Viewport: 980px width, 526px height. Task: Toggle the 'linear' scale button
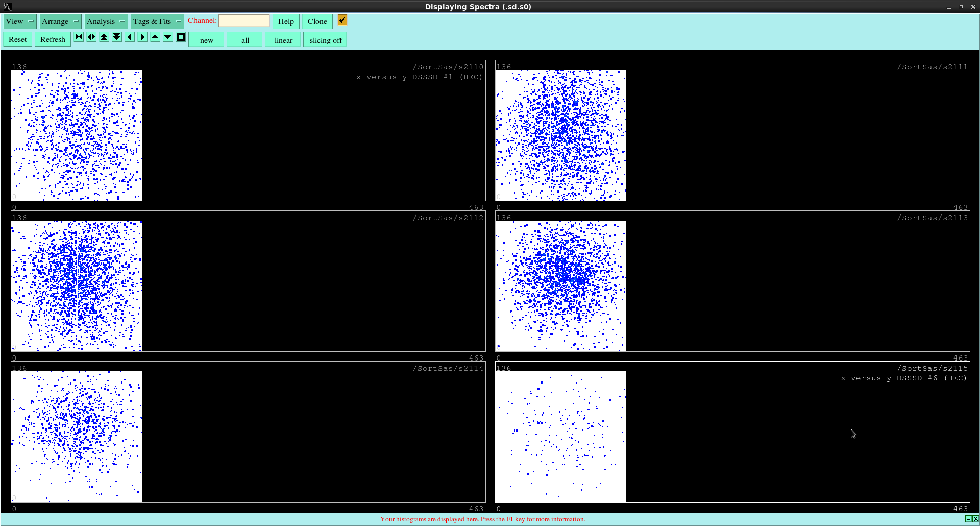coord(283,40)
